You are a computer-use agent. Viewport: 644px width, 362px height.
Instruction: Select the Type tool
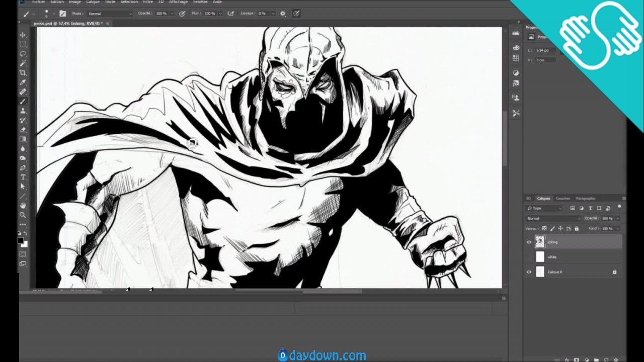point(23,177)
